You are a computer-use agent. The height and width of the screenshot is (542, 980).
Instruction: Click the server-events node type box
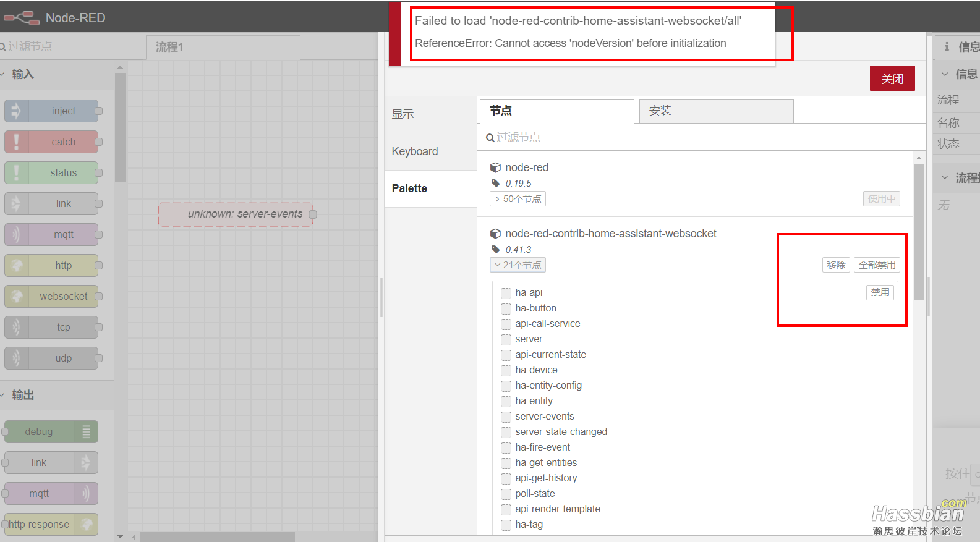point(506,417)
